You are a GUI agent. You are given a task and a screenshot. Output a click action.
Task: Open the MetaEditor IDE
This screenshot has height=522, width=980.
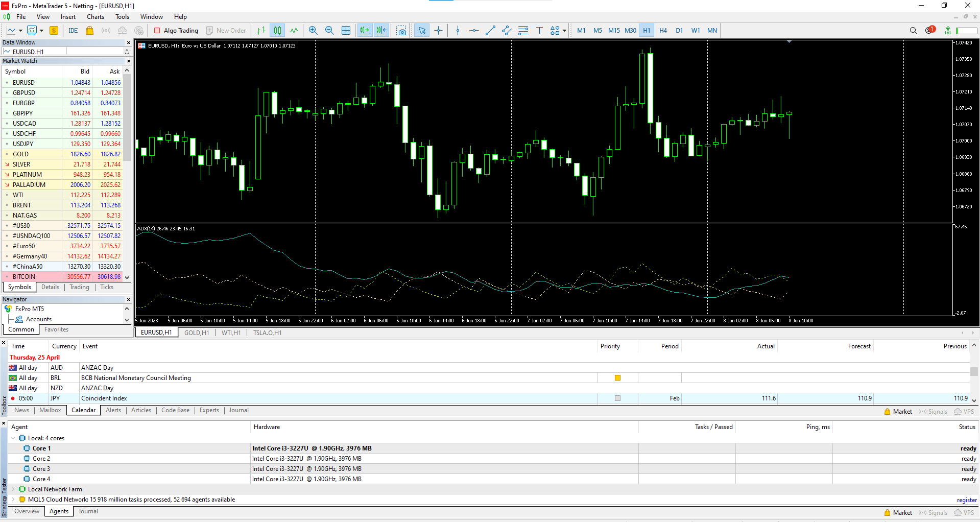(x=73, y=30)
